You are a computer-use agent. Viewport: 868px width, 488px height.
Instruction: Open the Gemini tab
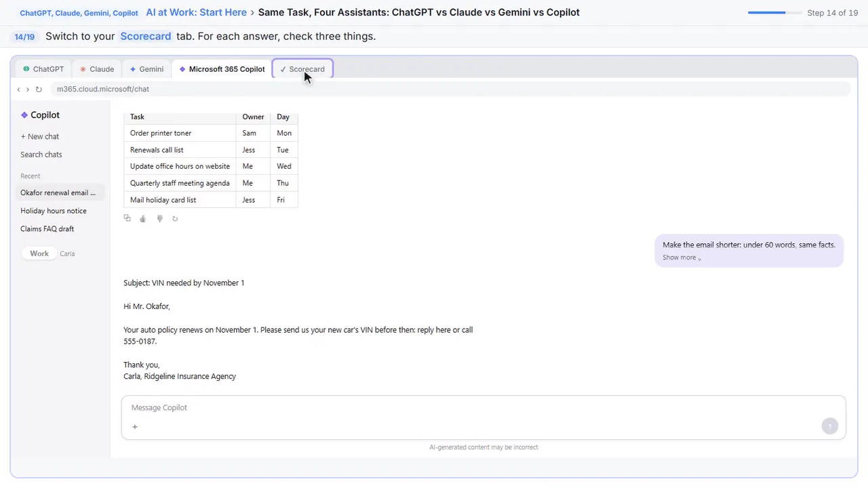click(146, 69)
